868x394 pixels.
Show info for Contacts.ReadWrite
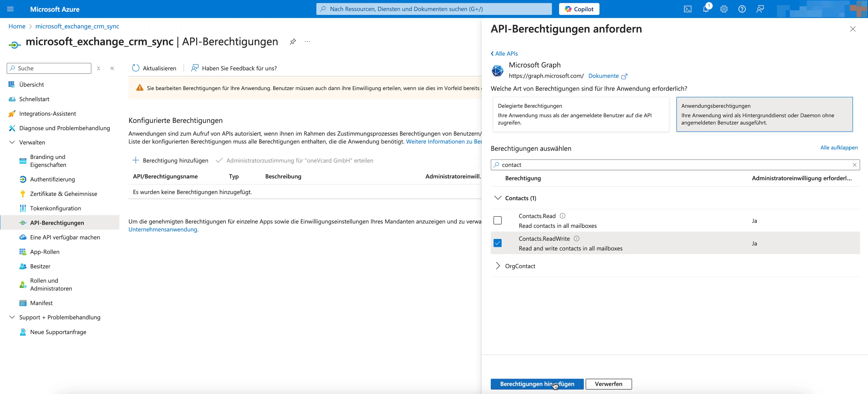(577, 239)
